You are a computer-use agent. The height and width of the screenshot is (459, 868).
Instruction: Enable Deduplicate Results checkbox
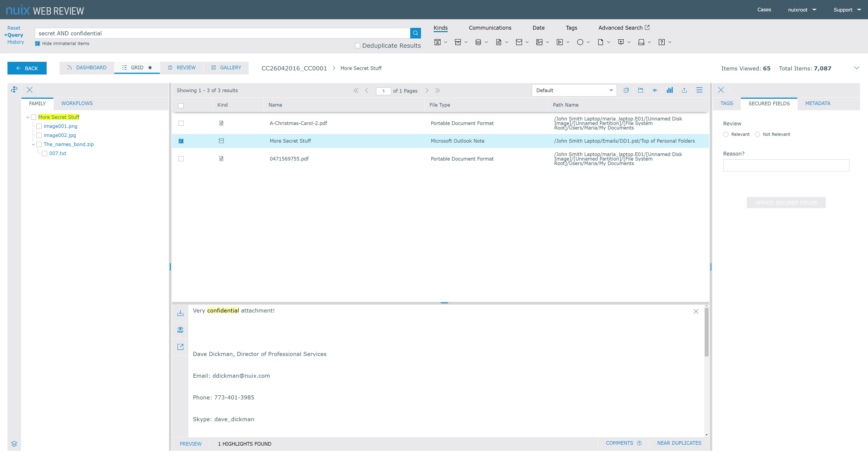[358, 46]
